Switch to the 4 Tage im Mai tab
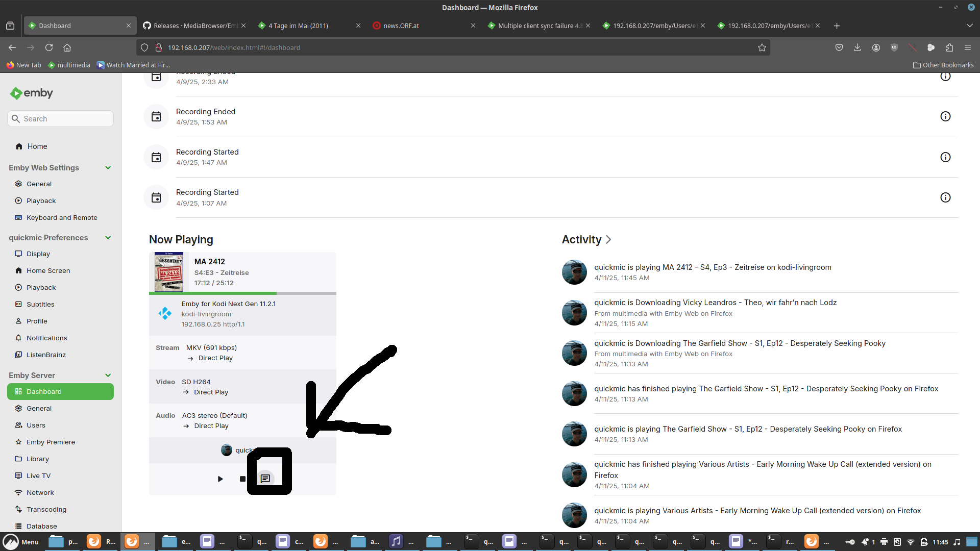This screenshot has width=980, height=551. pyautogui.click(x=309, y=26)
